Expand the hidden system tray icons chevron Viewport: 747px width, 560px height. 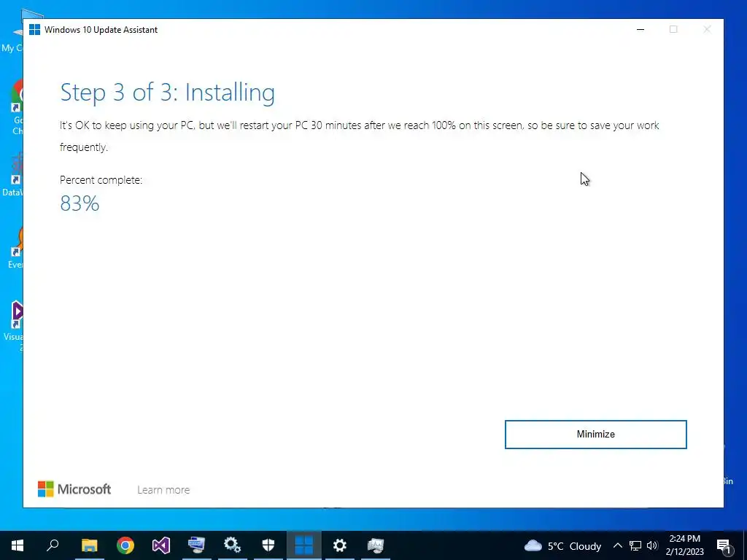pyautogui.click(x=617, y=545)
